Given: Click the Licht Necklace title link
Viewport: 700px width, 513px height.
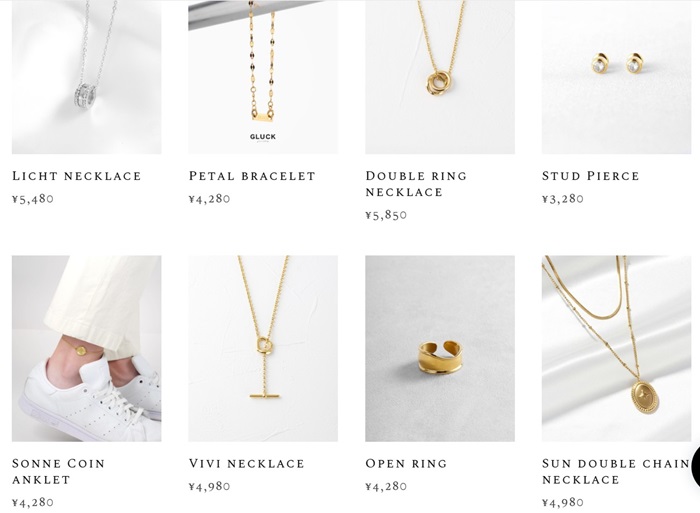Looking at the screenshot, I should (x=76, y=176).
